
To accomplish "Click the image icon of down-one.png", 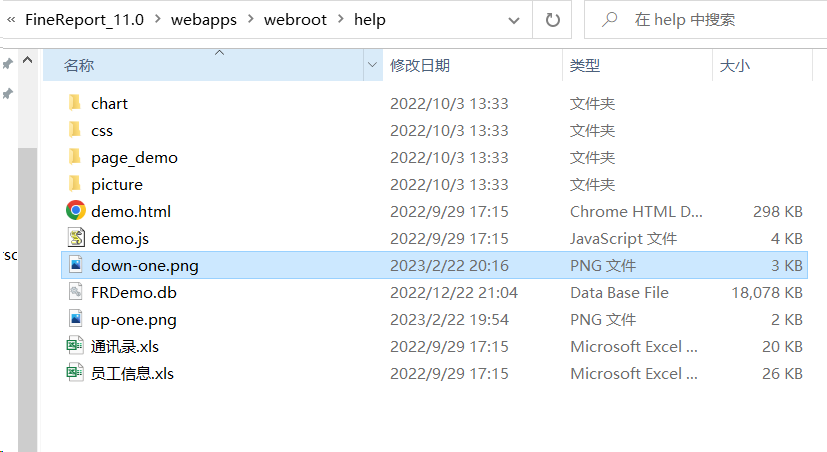I will point(76,265).
